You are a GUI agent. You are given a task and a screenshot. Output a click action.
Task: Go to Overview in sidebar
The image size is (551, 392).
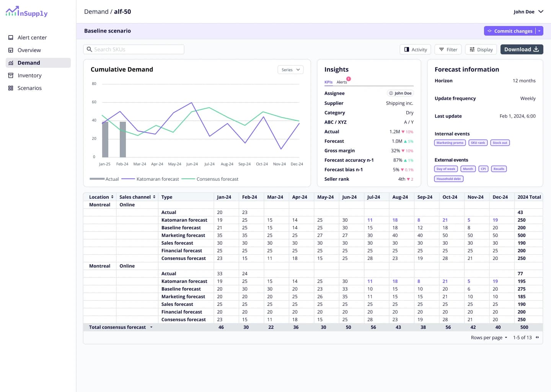(29, 50)
